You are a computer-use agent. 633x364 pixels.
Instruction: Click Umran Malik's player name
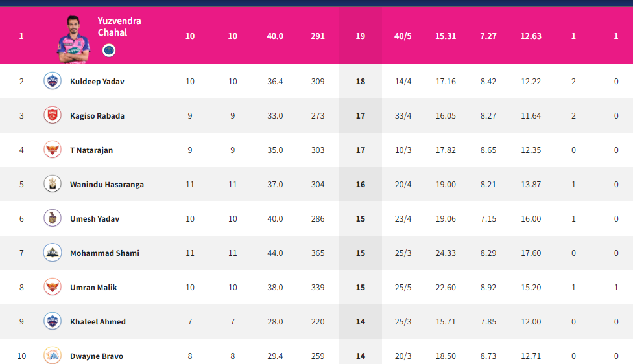click(x=93, y=288)
